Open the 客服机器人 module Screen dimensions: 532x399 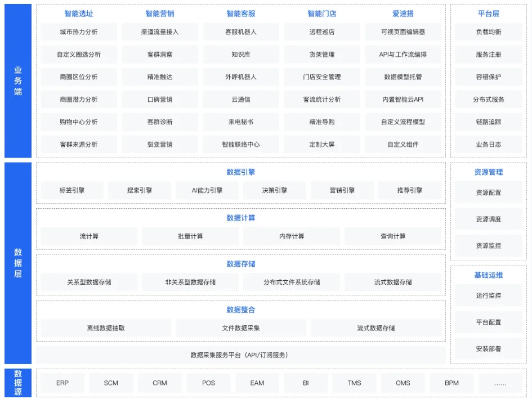point(240,32)
